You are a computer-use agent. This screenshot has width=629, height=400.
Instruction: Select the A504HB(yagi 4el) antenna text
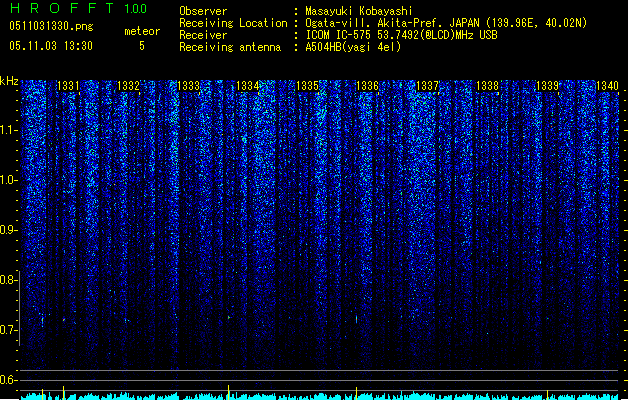click(353, 47)
